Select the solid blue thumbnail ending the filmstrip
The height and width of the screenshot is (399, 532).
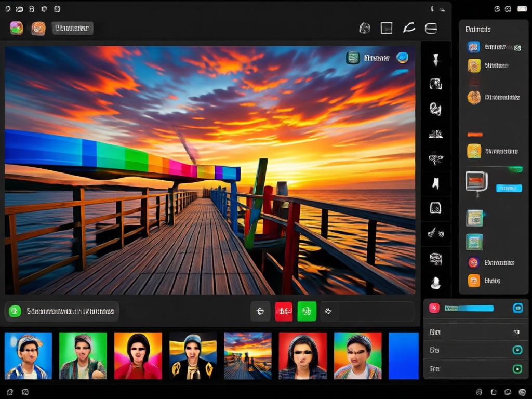tap(403, 355)
